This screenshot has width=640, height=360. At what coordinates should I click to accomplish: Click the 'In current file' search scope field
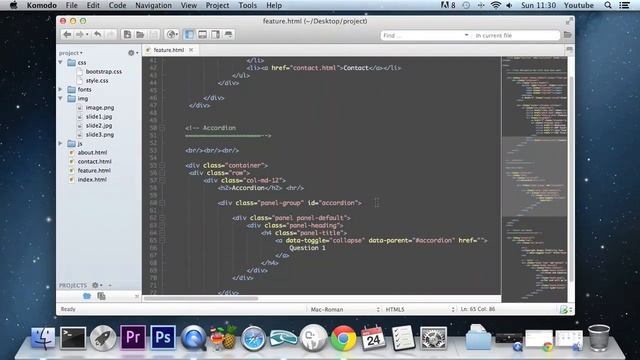click(x=516, y=36)
